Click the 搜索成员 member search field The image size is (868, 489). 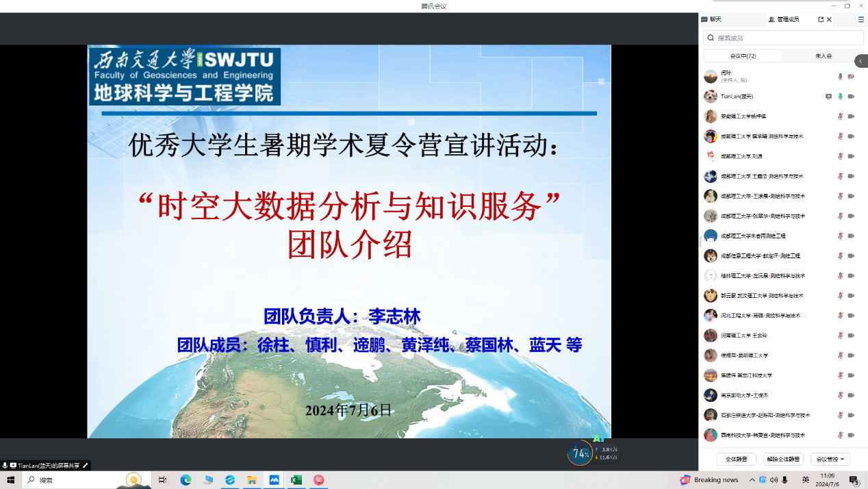[783, 38]
